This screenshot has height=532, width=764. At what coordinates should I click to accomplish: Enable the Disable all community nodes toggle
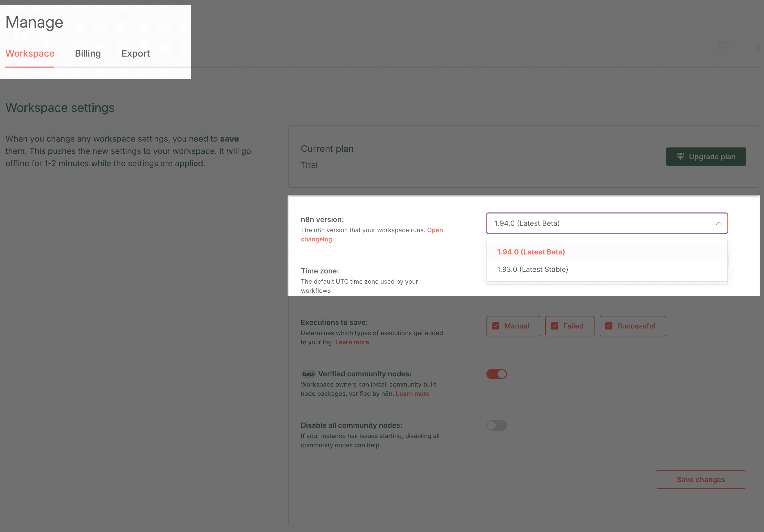[x=496, y=425]
